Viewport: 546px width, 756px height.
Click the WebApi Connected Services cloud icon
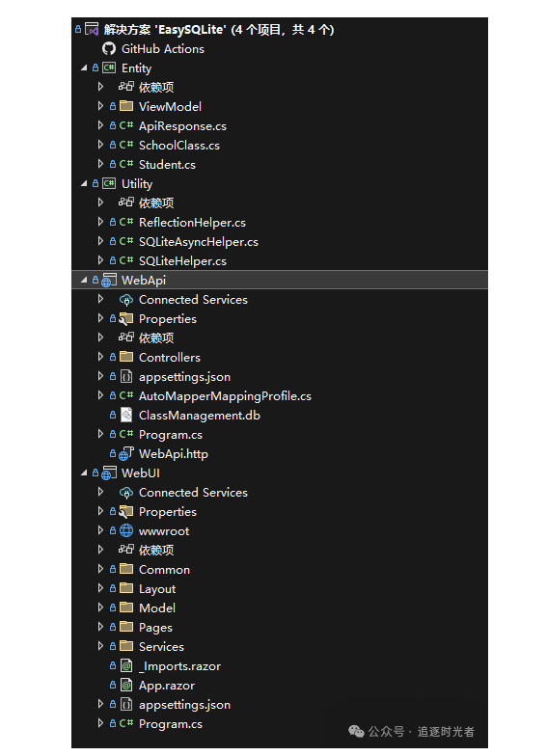point(125,300)
